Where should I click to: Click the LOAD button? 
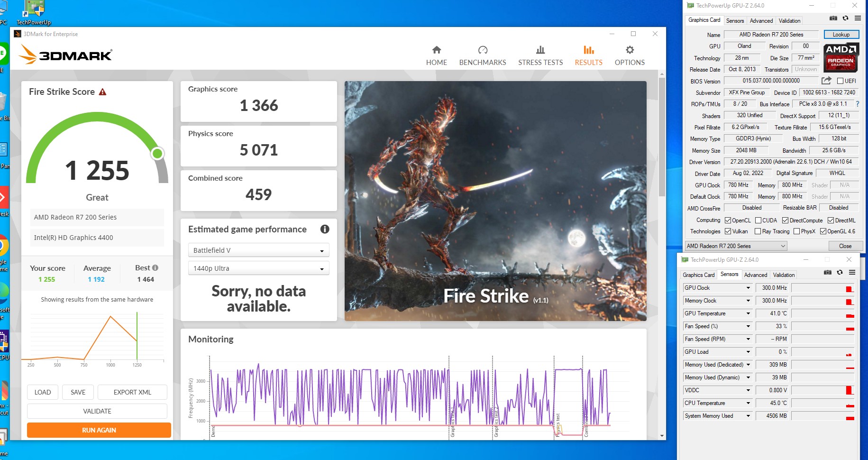(43, 392)
